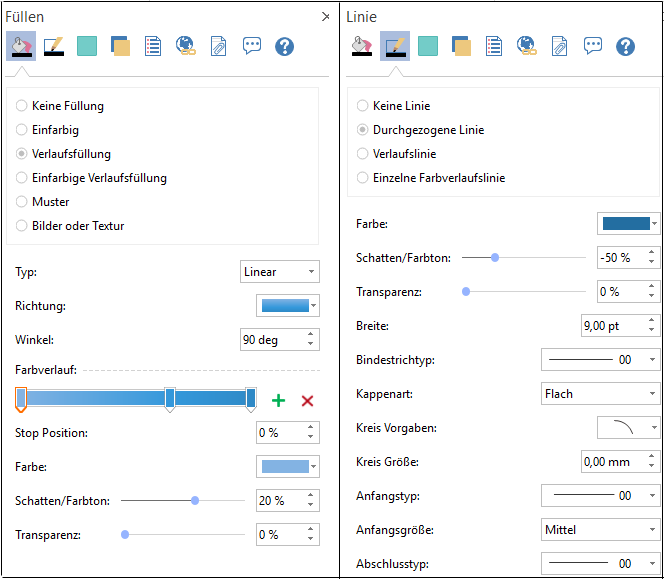Viewport: 664px width, 579px height.
Task: Click fill Schatten/Farbton field showing 20 %
Action: coord(288,501)
